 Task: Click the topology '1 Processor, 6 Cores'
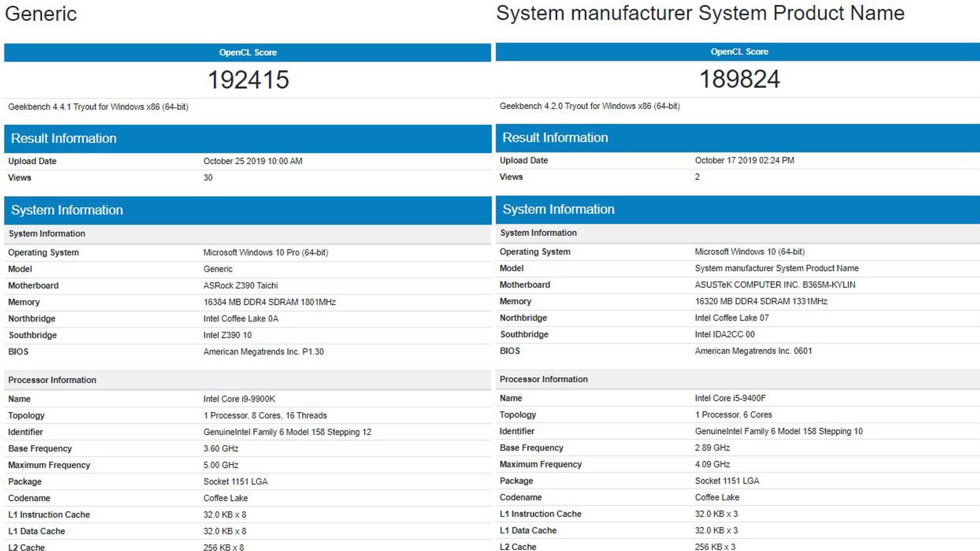click(733, 414)
